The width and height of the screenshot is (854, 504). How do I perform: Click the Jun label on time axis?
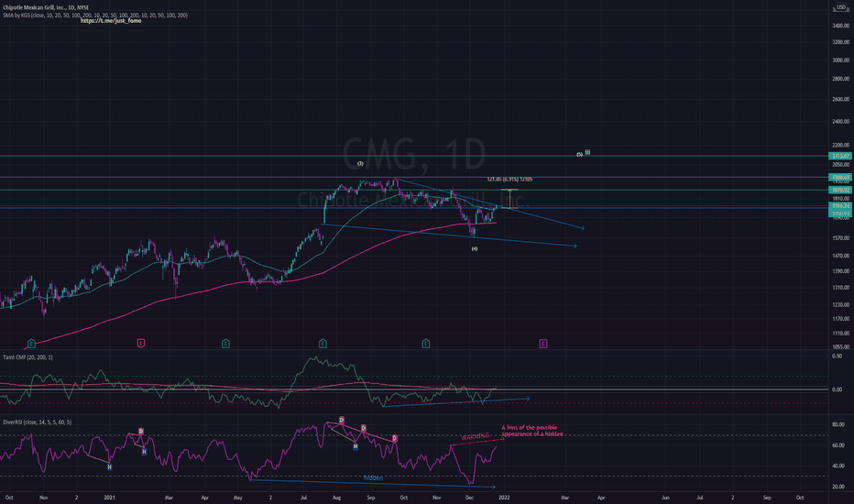pos(665,498)
